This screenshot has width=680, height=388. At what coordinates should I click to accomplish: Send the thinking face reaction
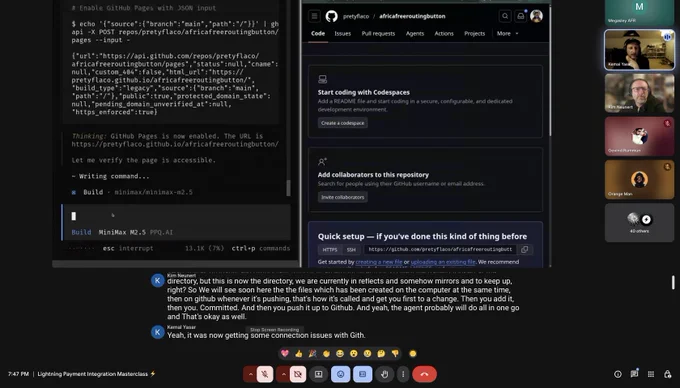381,354
